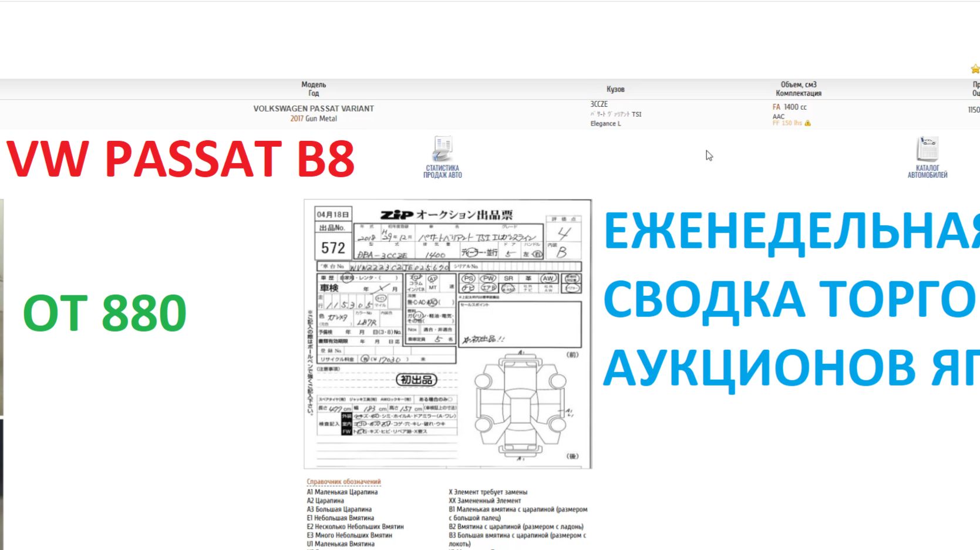This screenshot has width=980, height=550.
Task: Click VOLKSWAGEN PASSAT VARIANT model name
Action: point(314,108)
